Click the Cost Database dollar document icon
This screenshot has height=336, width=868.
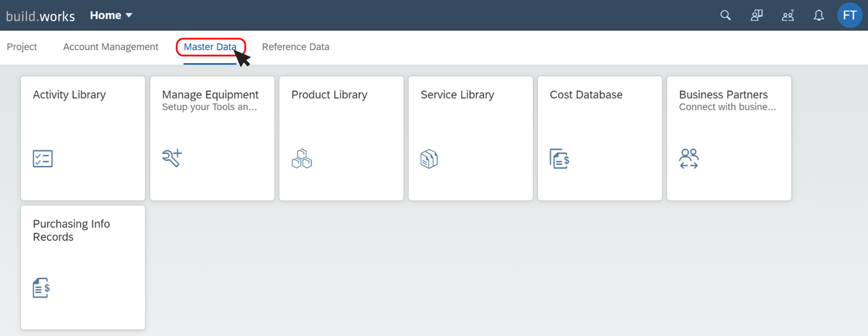point(559,158)
